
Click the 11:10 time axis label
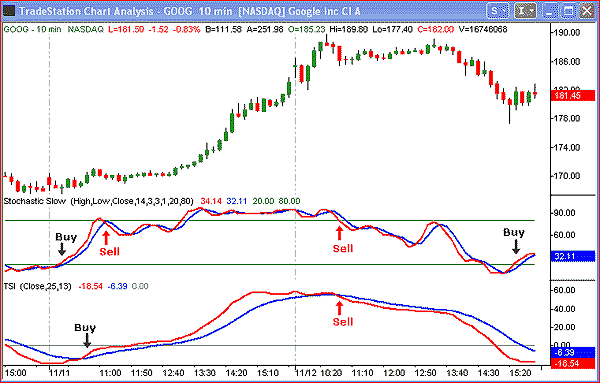tap(363, 373)
